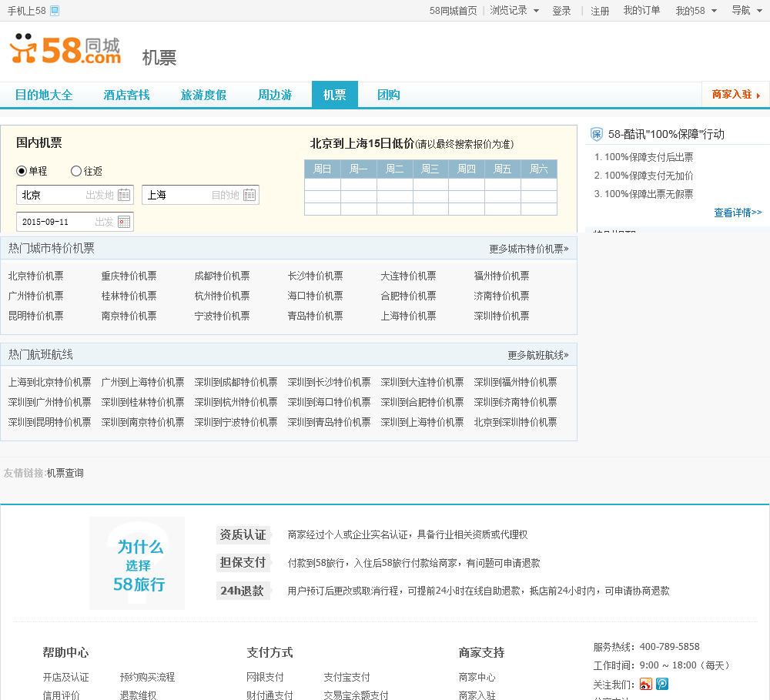
Task: Open 济南特价机票 link
Action: click(501, 296)
